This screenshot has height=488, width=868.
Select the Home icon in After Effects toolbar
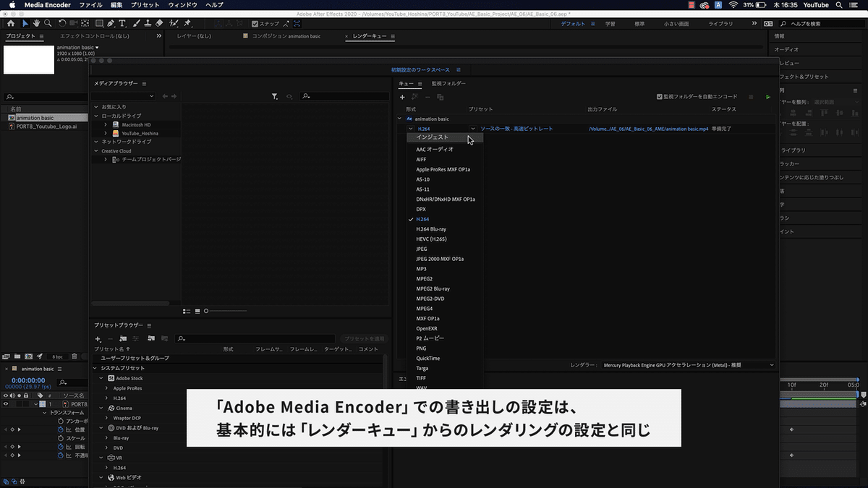tap(10, 23)
